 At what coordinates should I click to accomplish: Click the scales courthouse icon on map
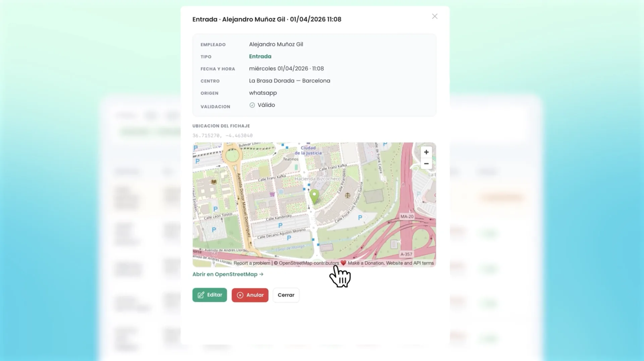347,195
